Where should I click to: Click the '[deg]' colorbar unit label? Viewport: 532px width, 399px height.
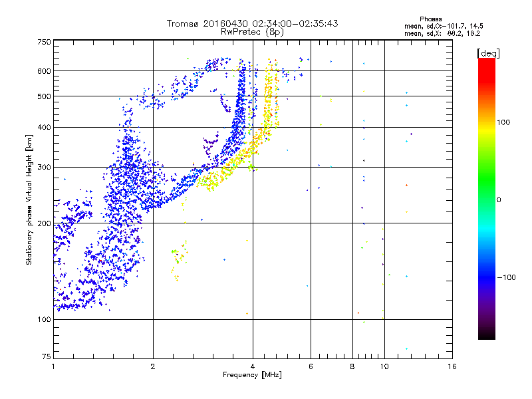tap(488, 53)
